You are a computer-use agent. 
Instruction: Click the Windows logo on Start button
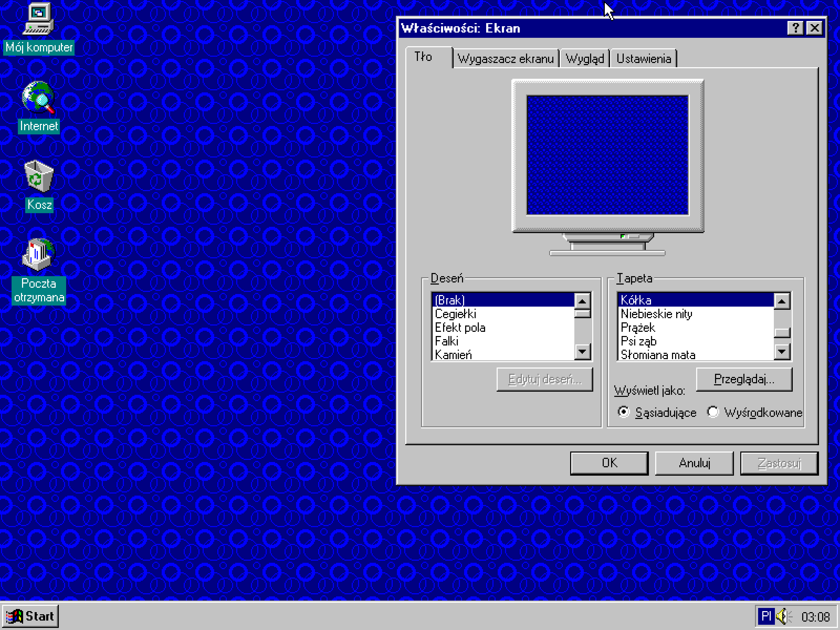(14, 616)
